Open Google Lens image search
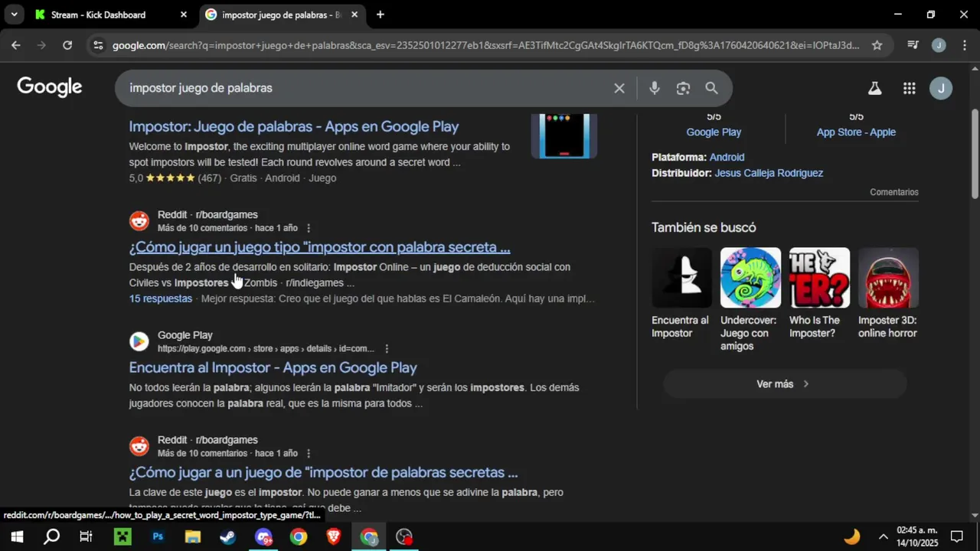980x551 pixels. coord(683,88)
